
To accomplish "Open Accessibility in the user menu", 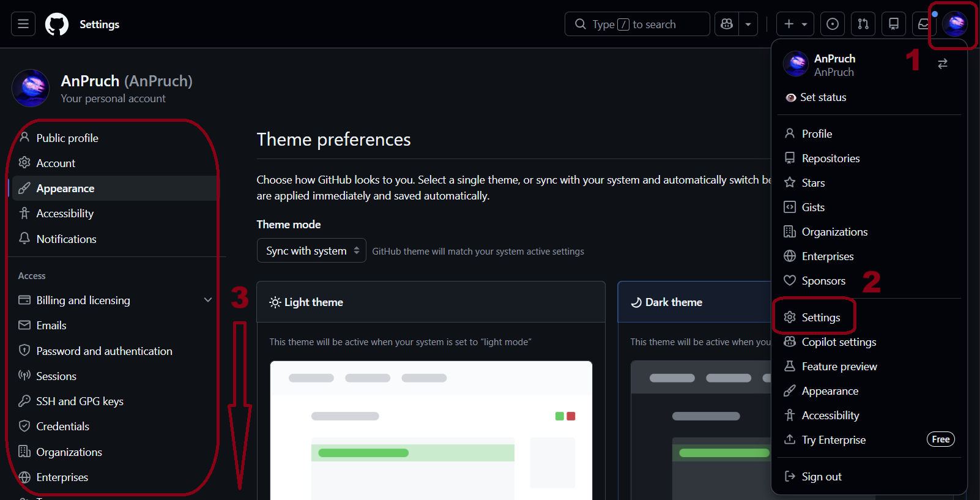I will pos(869,415).
